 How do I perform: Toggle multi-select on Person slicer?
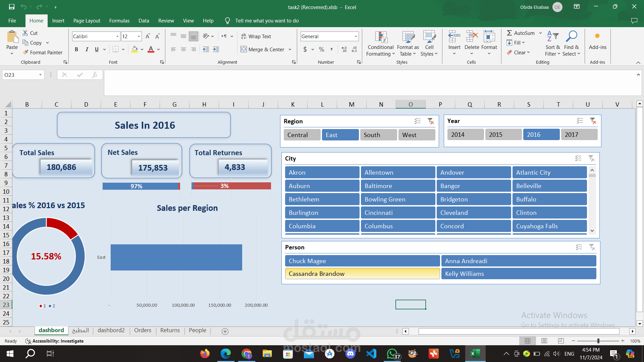pyautogui.click(x=579, y=247)
